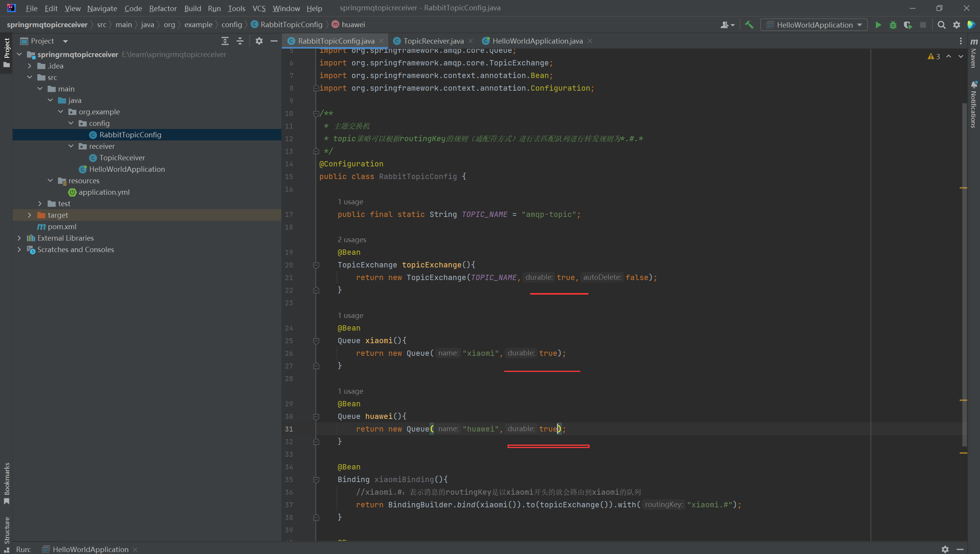Open IDE settings gear in toolbar
This screenshot has width=980, height=554.
pyautogui.click(x=956, y=25)
